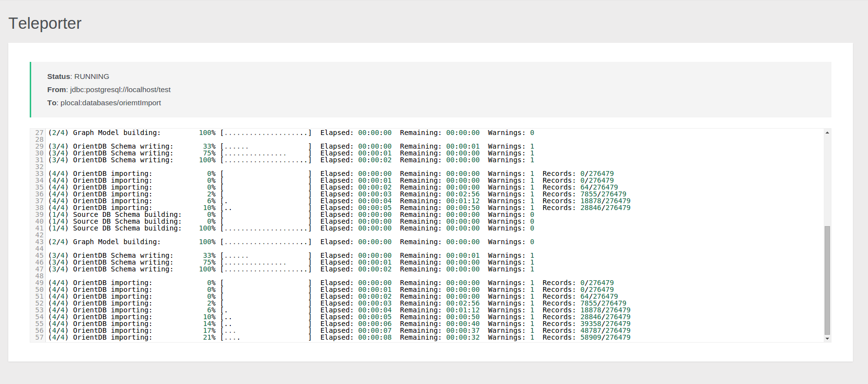Click line number 27 in the log gutter
This screenshot has width=868, height=384.
point(39,133)
